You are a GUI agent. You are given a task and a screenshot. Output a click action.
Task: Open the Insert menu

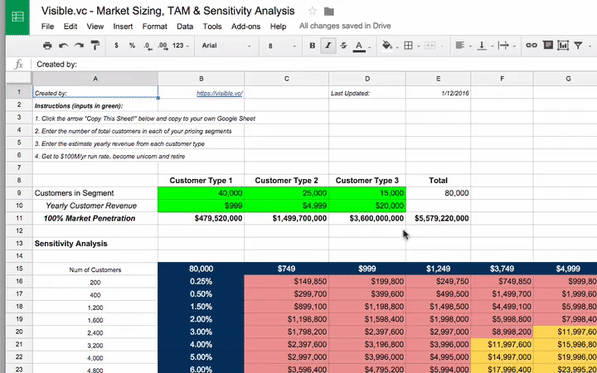click(x=123, y=26)
